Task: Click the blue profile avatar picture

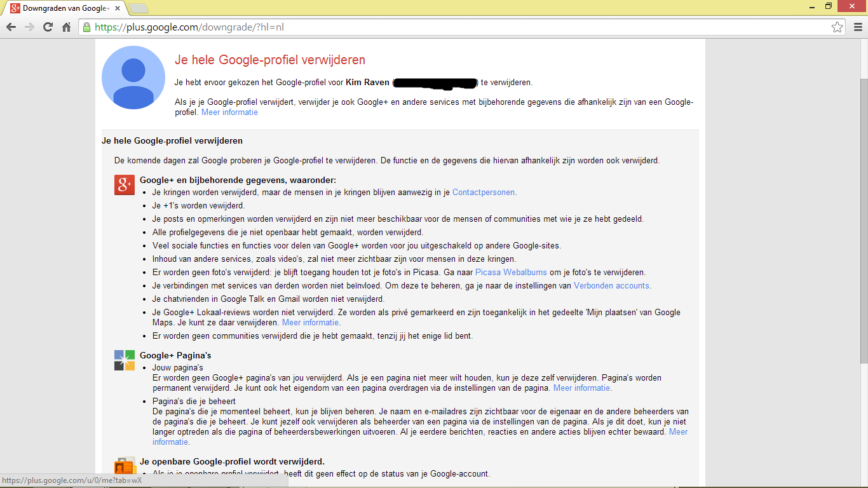Action: (x=133, y=78)
